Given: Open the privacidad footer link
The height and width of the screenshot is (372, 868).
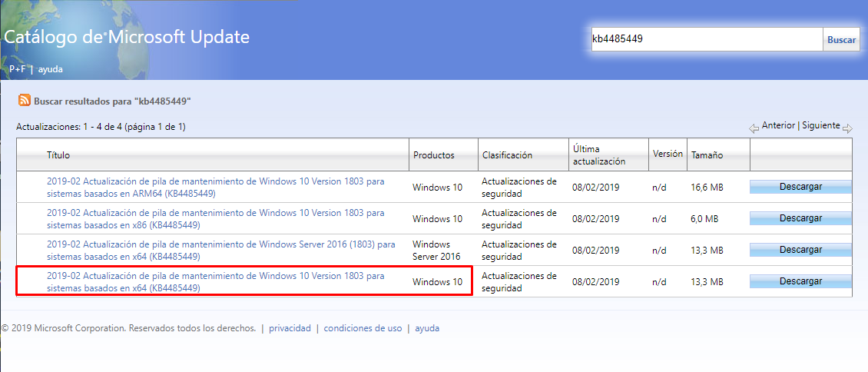Looking at the screenshot, I should click(290, 328).
